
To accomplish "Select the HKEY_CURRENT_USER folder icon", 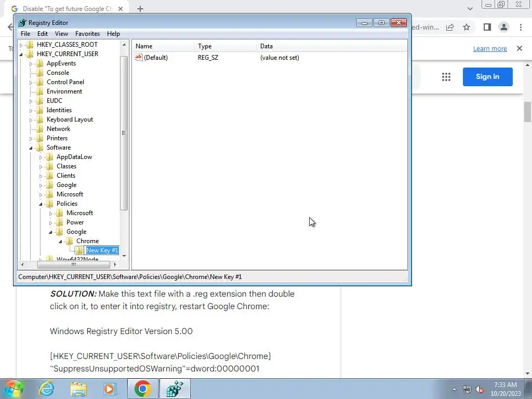I will (x=30, y=54).
